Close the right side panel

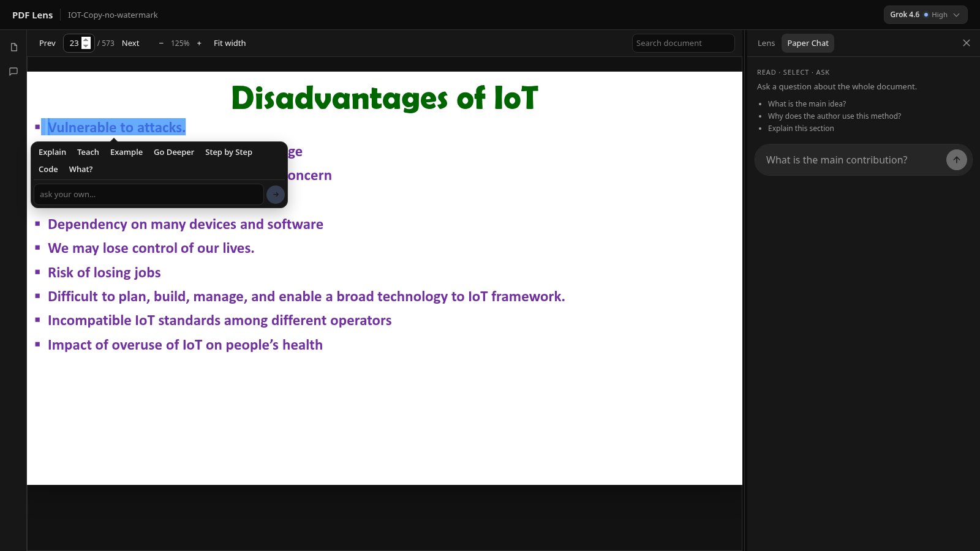pos(967,43)
